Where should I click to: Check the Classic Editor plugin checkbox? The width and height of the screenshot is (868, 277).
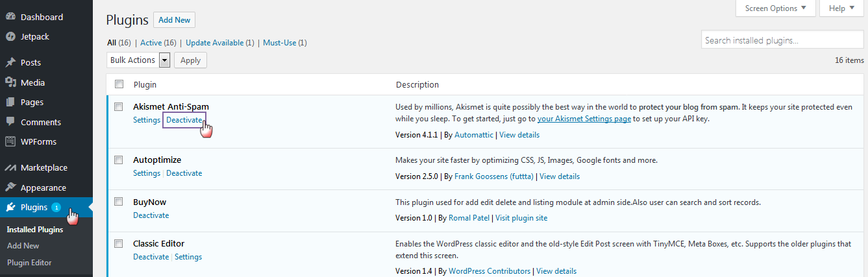point(119,244)
